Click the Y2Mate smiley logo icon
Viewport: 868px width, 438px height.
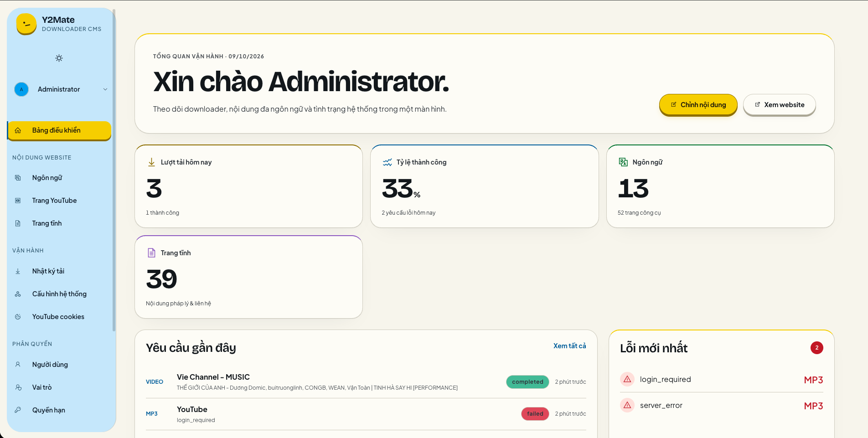coord(26,24)
